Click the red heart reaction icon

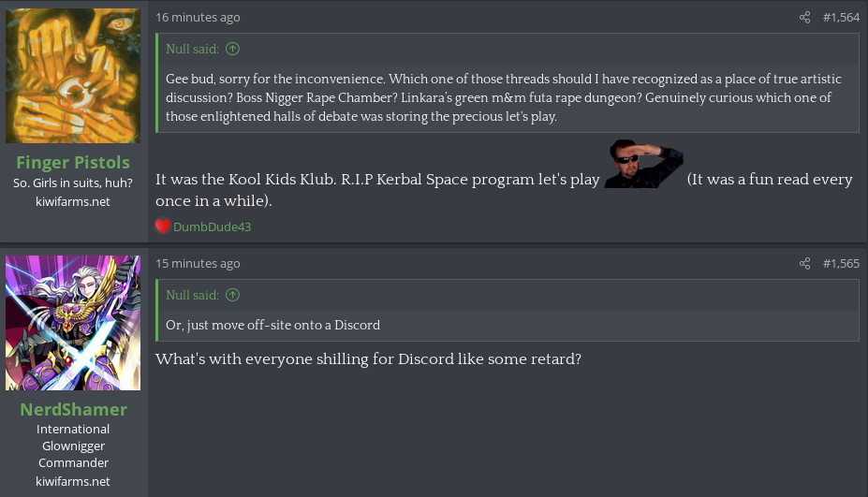162,226
